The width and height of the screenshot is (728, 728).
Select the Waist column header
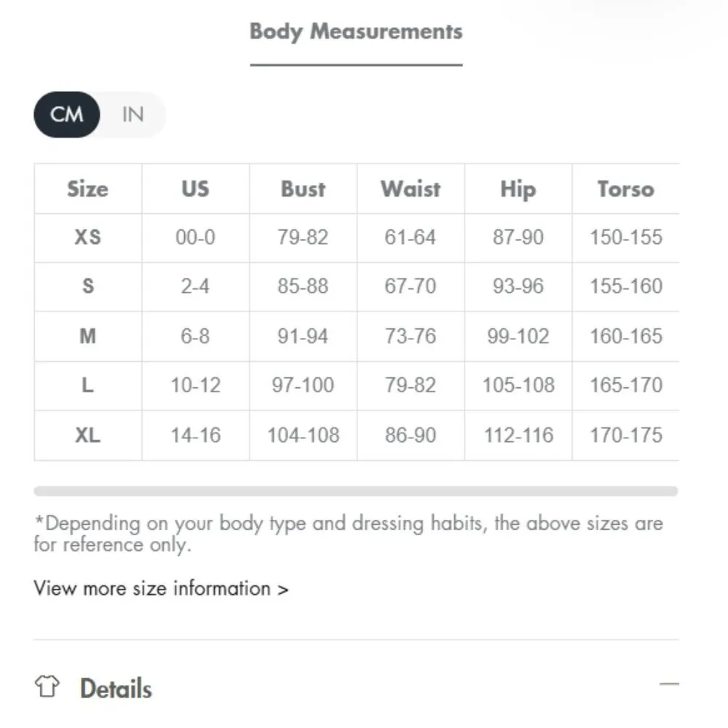pos(411,189)
